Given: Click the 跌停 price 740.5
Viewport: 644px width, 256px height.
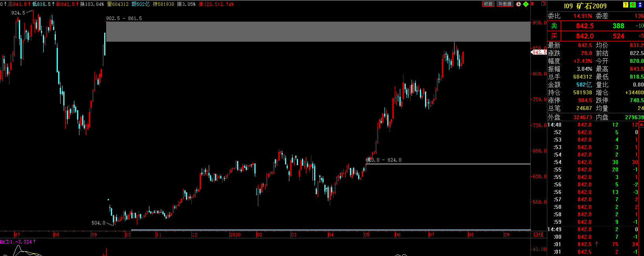Looking at the screenshot, I should point(637,101).
